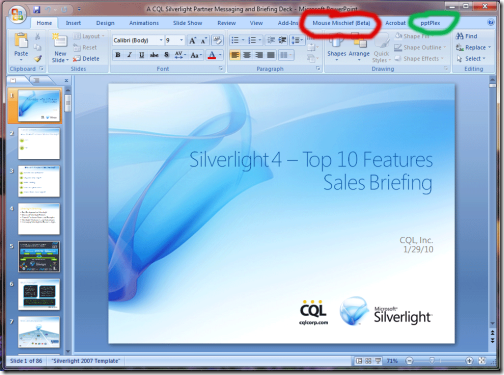This screenshot has height=375, width=504.
Task: Apply strikethrough formatting
Action: [154, 55]
